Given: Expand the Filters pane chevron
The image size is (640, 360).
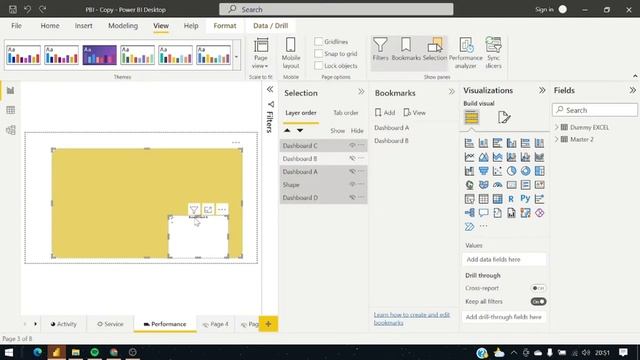Looking at the screenshot, I should point(270,89).
